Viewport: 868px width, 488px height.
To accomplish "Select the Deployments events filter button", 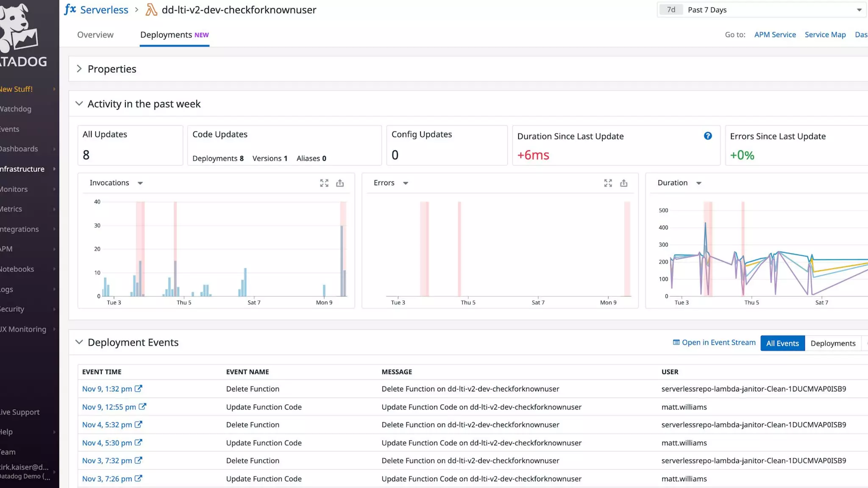I will pyautogui.click(x=833, y=343).
